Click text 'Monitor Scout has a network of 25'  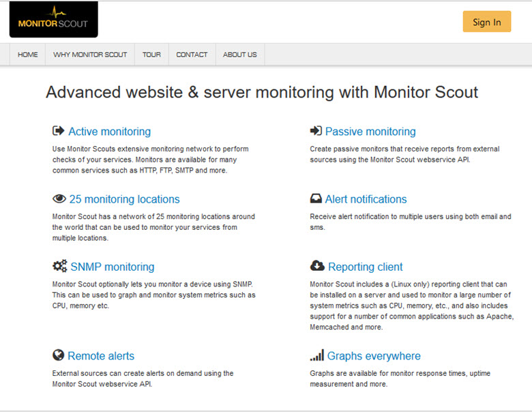[x=153, y=227]
